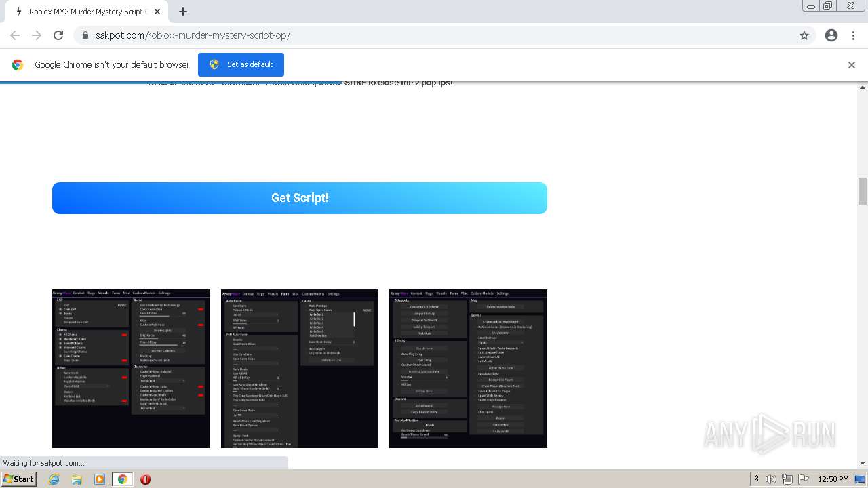This screenshot has width=868, height=488.
Task: Open Windows Explorer folder in taskbar
Action: [x=77, y=479]
